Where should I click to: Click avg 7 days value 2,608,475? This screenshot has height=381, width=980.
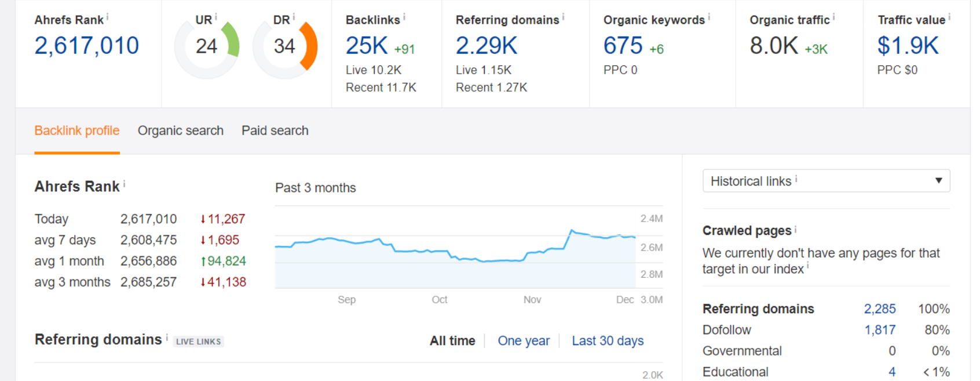(149, 240)
